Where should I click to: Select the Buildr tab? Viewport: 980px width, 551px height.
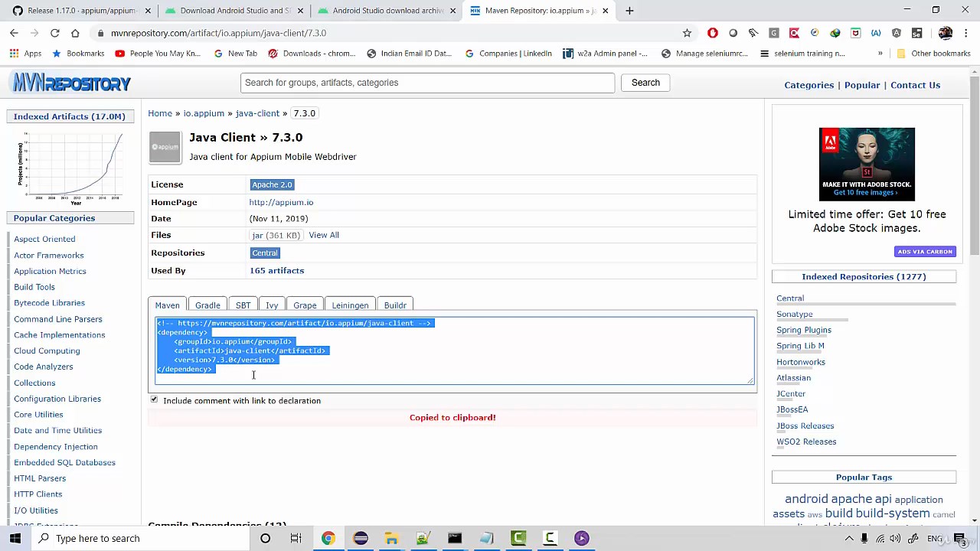coord(395,305)
